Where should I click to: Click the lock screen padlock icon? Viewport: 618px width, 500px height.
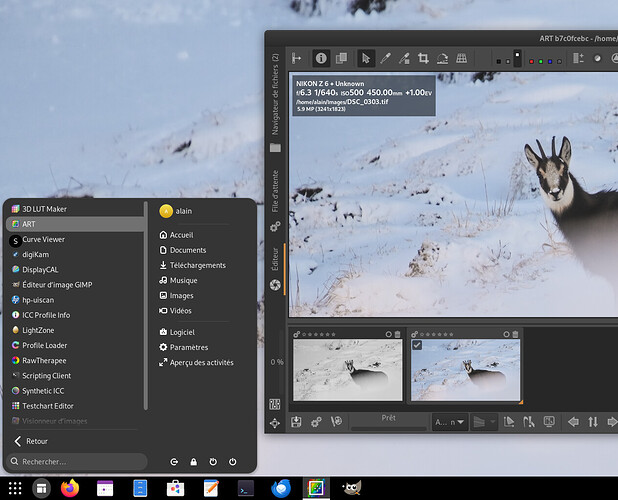[194, 462]
